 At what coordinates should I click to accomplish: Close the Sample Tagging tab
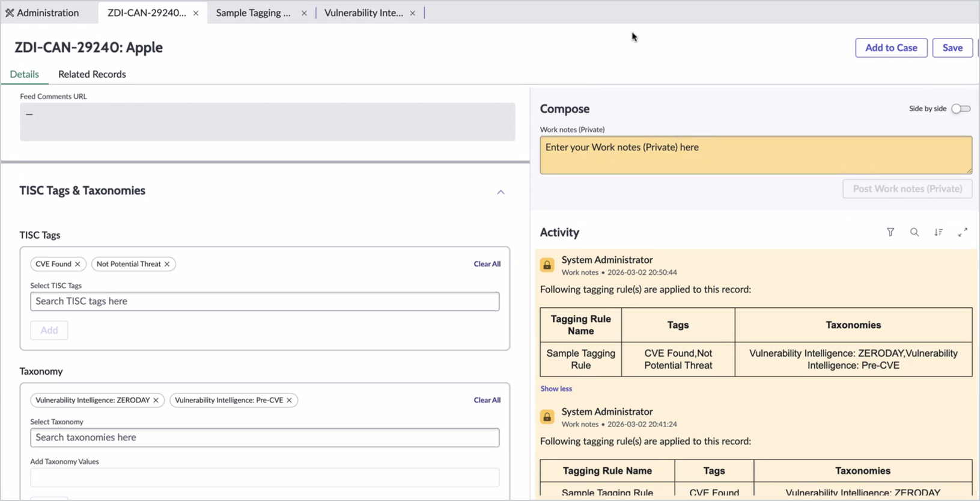point(304,13)
